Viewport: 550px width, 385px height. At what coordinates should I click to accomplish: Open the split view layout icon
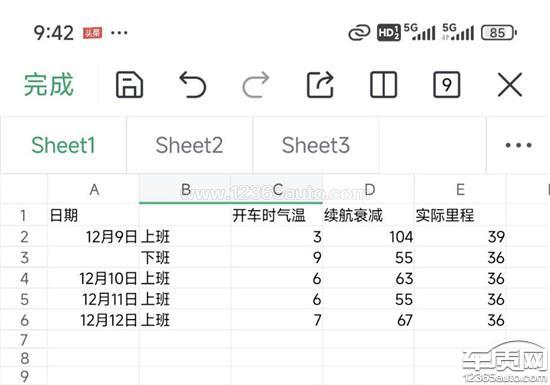pos(383,85)
